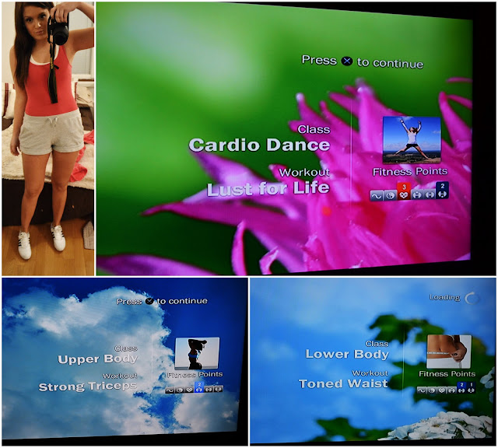Click the 'Lust for Life' workout title
The height and width of the screenshot is (448, 498).
[268, 188]
